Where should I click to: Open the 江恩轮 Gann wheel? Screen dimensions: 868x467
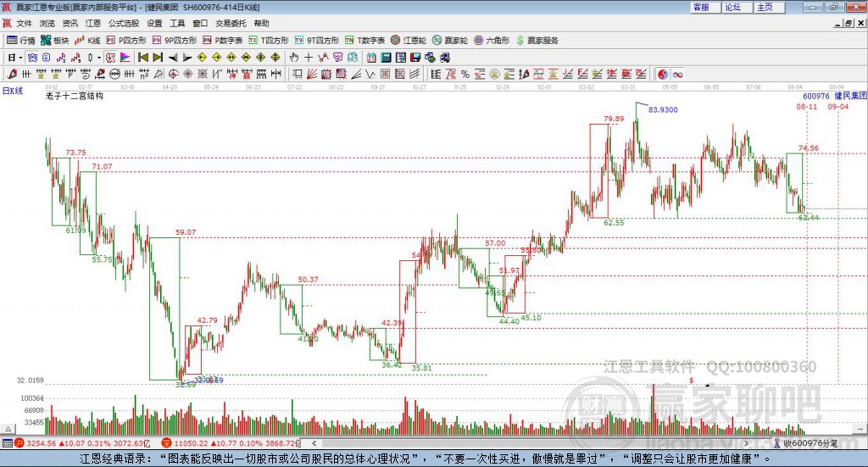pyautogui.click(x=409, y=41)
